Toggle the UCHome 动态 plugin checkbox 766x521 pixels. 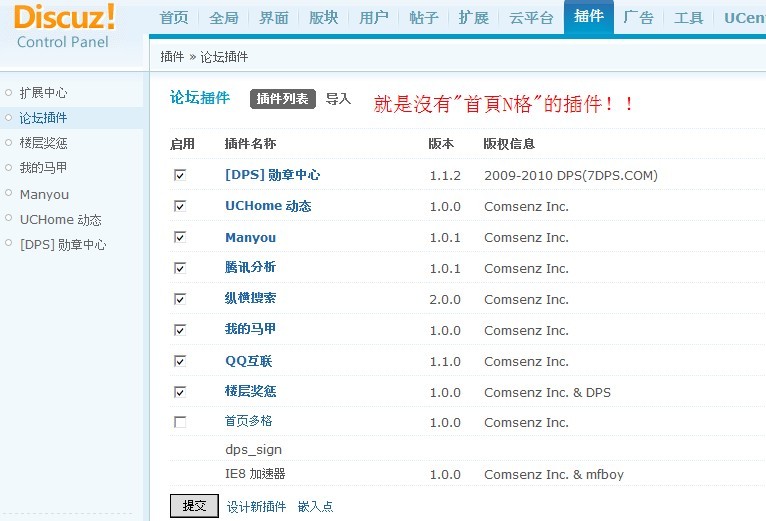coord(180,206)
